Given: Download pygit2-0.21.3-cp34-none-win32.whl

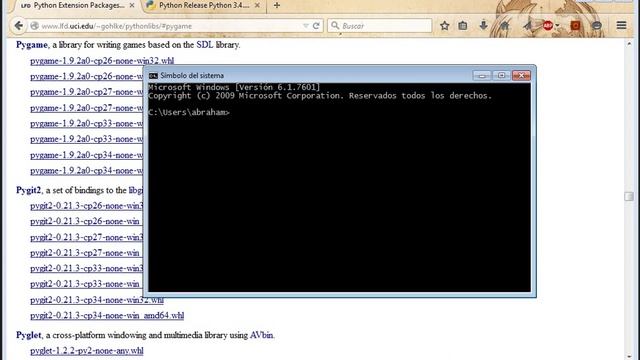Looking at the screenshot, I should point(97,300).
